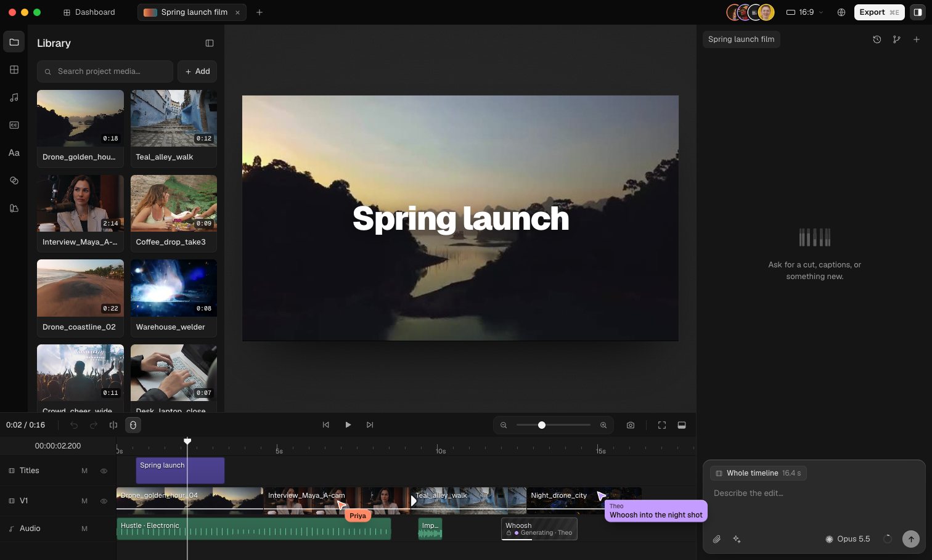Open version history clock icon
This screenshot has height=560, width=932.
[877, 39]
